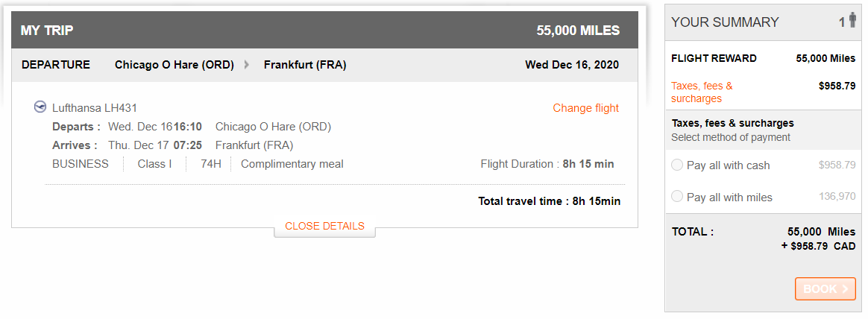This screenshot has height=319, width=868.
Task: Click the DEPARTURE section label
Action: tap(56, 65)
